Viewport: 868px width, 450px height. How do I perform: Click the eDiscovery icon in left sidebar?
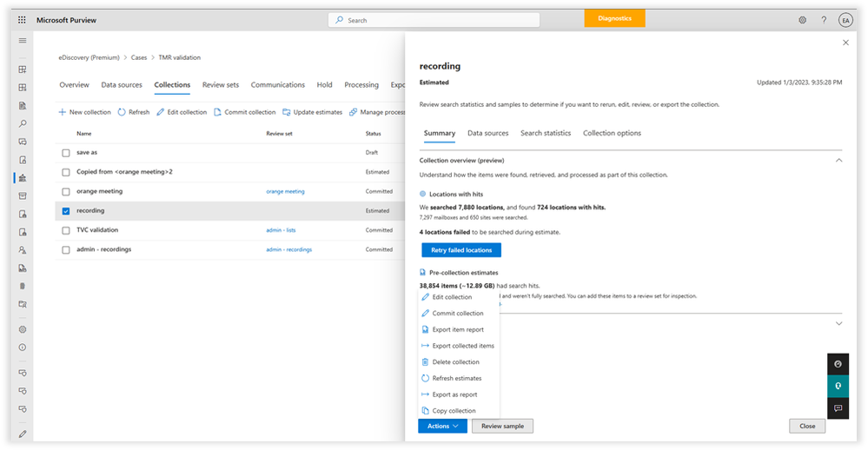23,178
